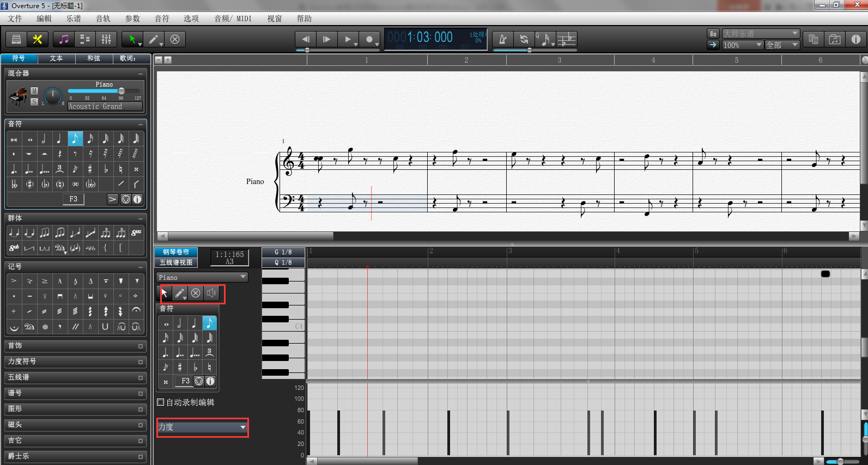868x465 pixels.
Task: Mute the Piano track with M button
Action: click(34, 91)
